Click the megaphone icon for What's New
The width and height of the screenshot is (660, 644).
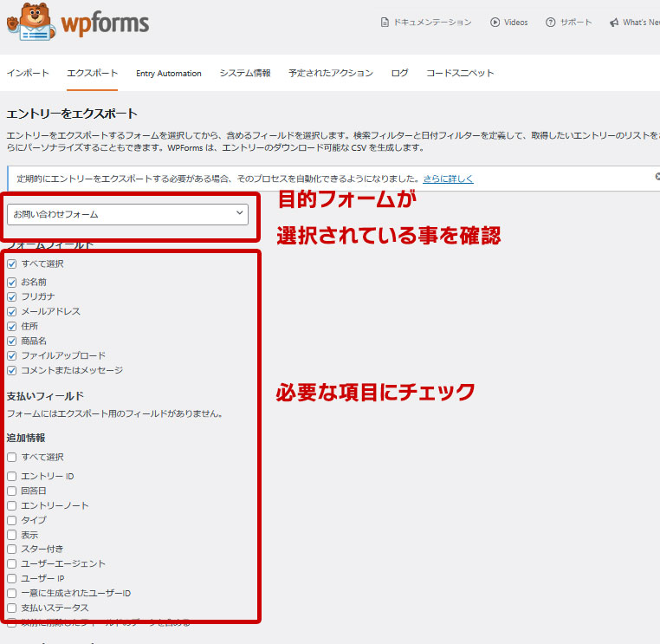614,23
